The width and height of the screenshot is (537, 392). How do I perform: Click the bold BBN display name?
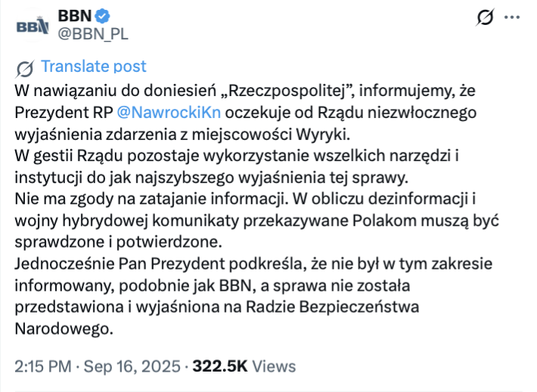75,16
